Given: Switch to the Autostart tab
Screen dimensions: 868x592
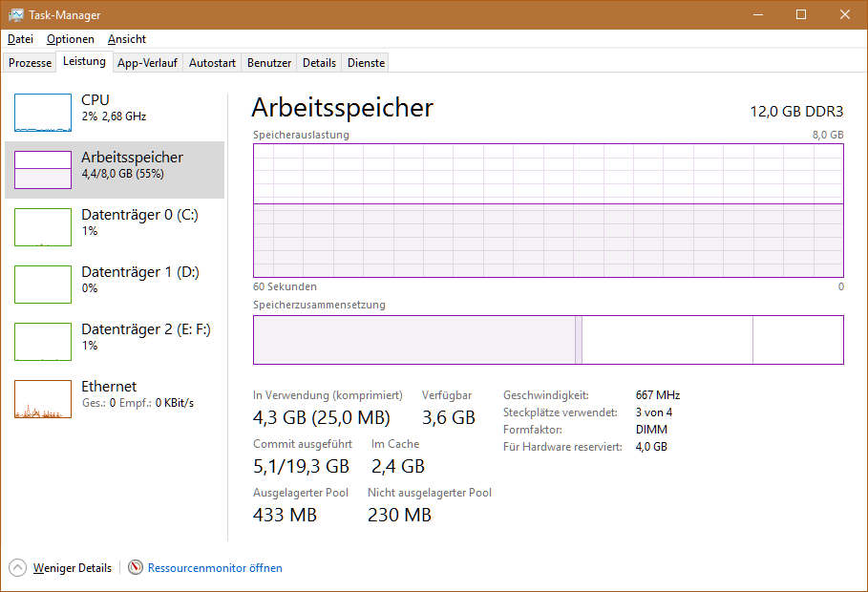Looking at the screenshot, I should click(x=212, y=63).
